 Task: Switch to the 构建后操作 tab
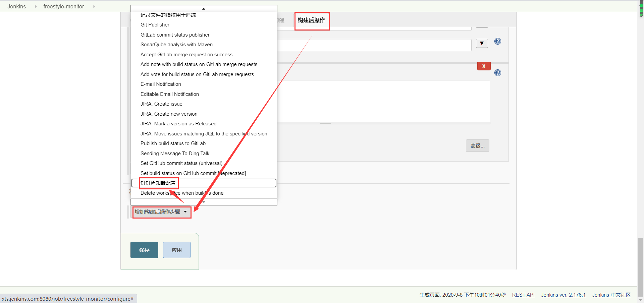tap(312, 20)
